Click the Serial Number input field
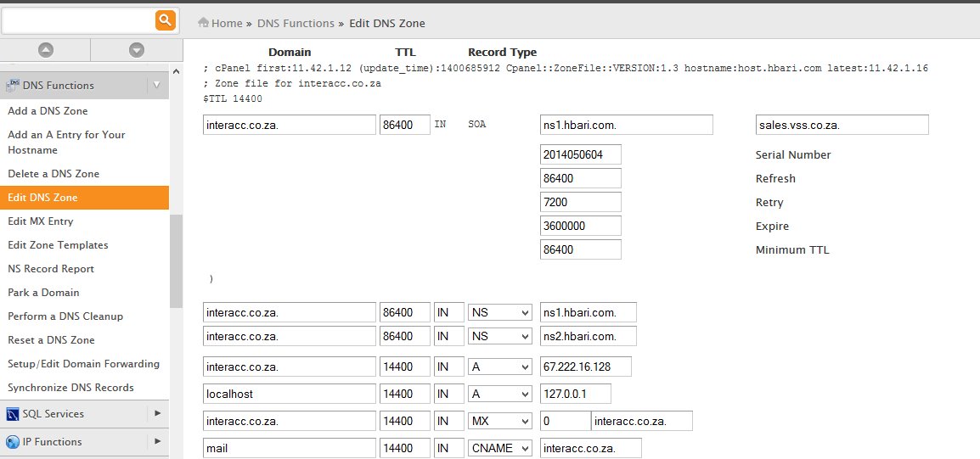Screen dimensions: 980x459 click(580, 154)
